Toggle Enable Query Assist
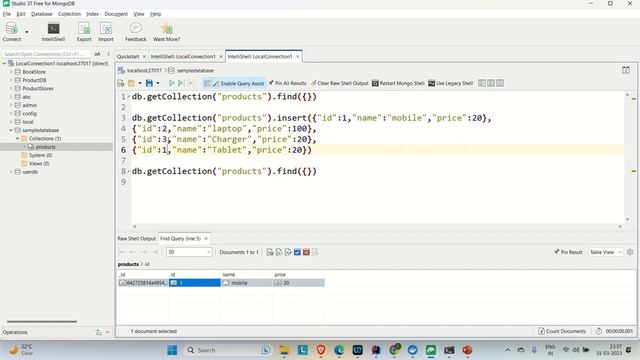 (238, 83)
